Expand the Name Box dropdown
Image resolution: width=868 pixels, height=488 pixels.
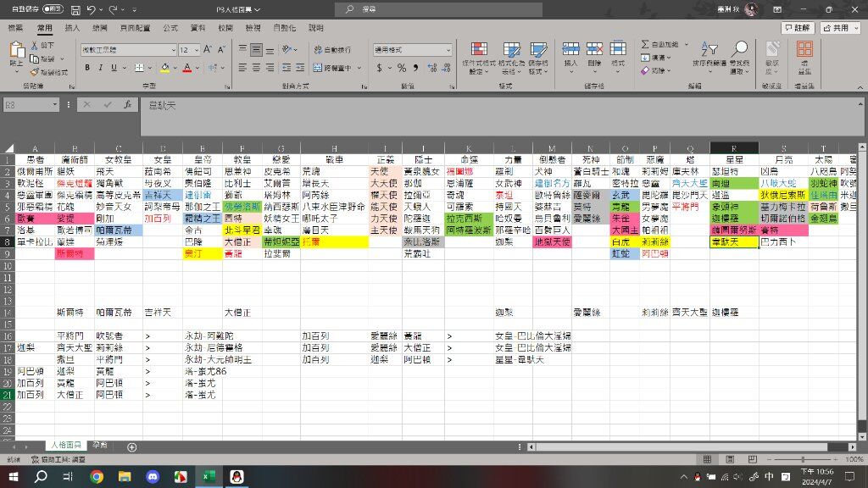click(x=55, y=104)
